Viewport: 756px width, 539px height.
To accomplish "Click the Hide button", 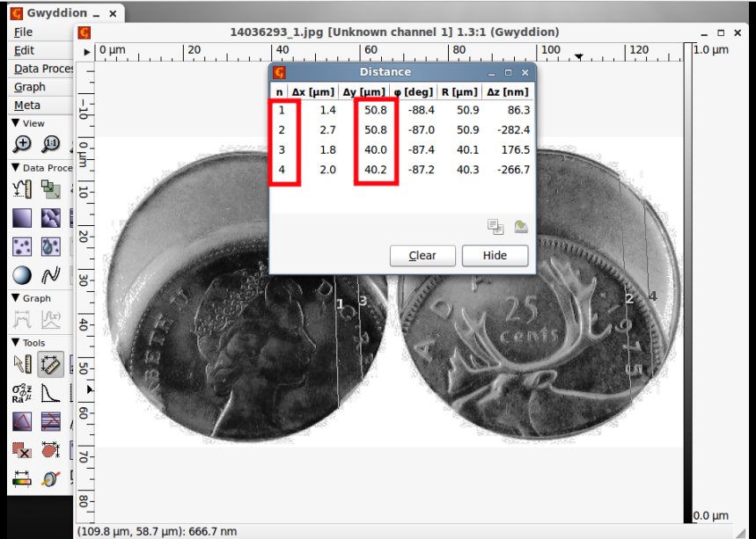I will [x=495, y=255].
